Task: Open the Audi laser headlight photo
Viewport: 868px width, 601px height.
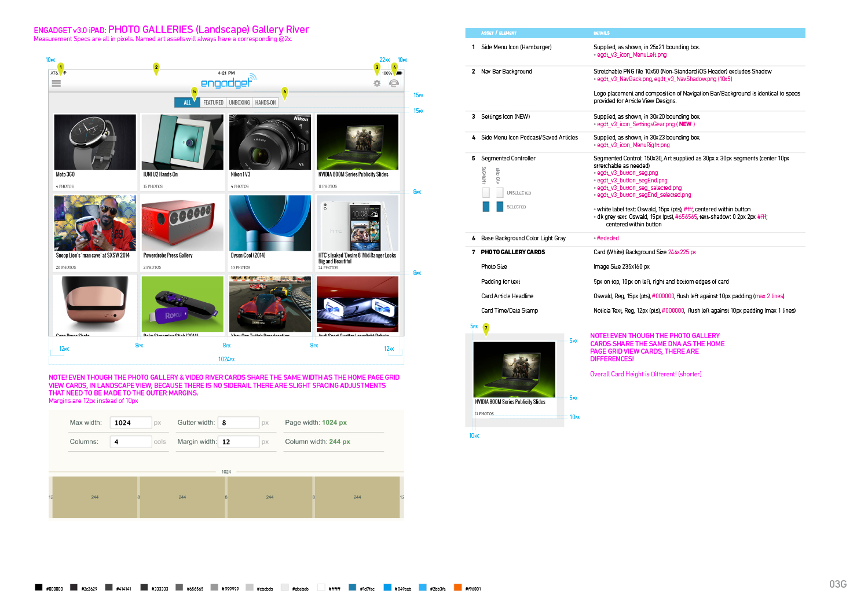Action: point(357,304)
